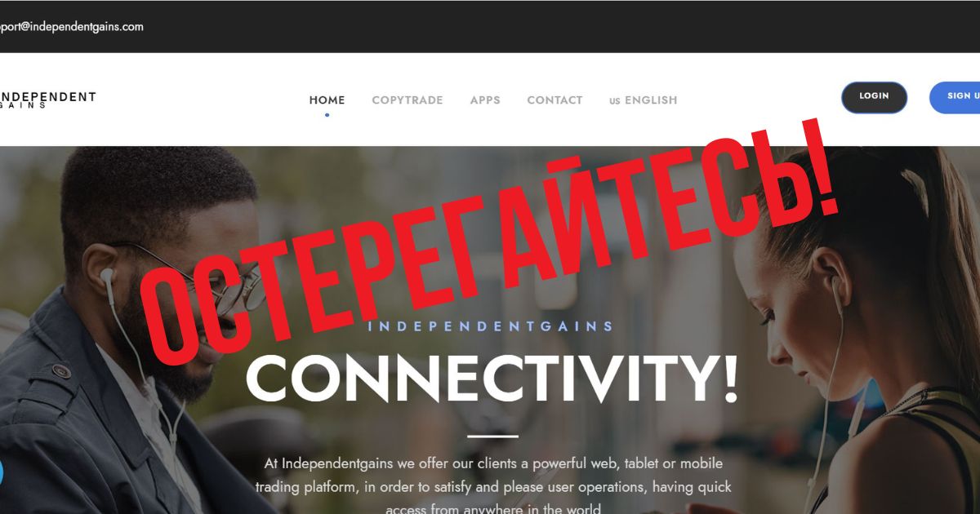Click the blue dot under HOME
Viewport: 980px width, 514px height.
pyautogui.click(x=327, y=115)
